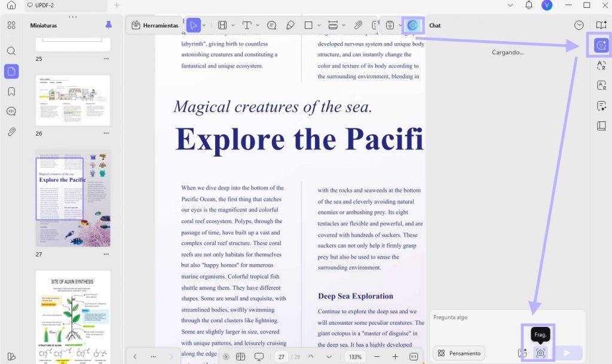
Task: Toggle the Pensamiento thinking mode
Action: [459, 353]
